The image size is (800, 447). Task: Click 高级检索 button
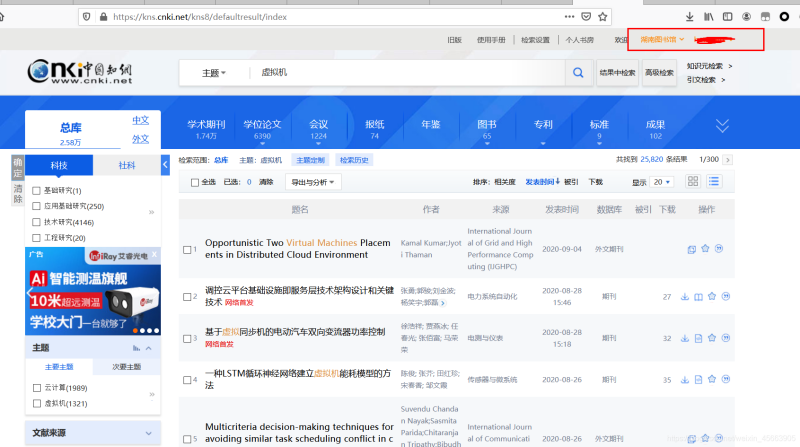tap(659, 73)
